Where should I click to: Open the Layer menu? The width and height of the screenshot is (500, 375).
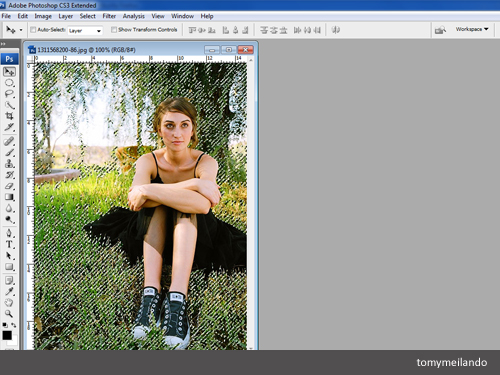point(66,16)
